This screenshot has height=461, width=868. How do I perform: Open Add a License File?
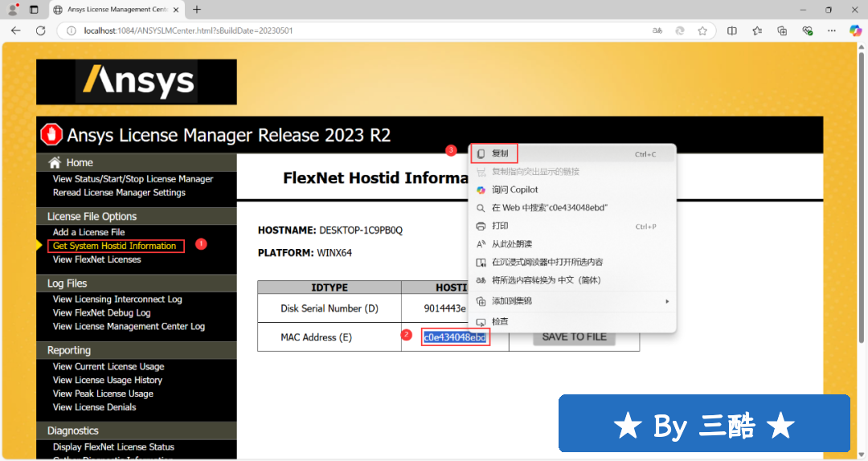(x=88, y=232)
